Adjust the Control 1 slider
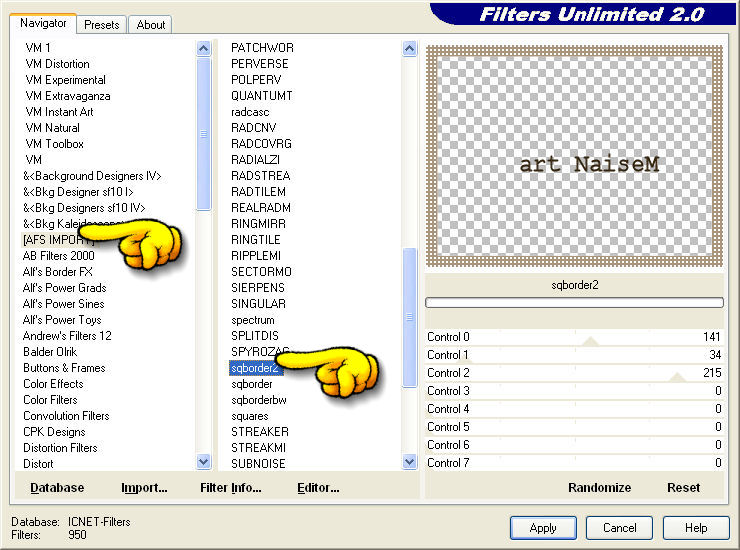740x550 pixels. tap(574, 355)
